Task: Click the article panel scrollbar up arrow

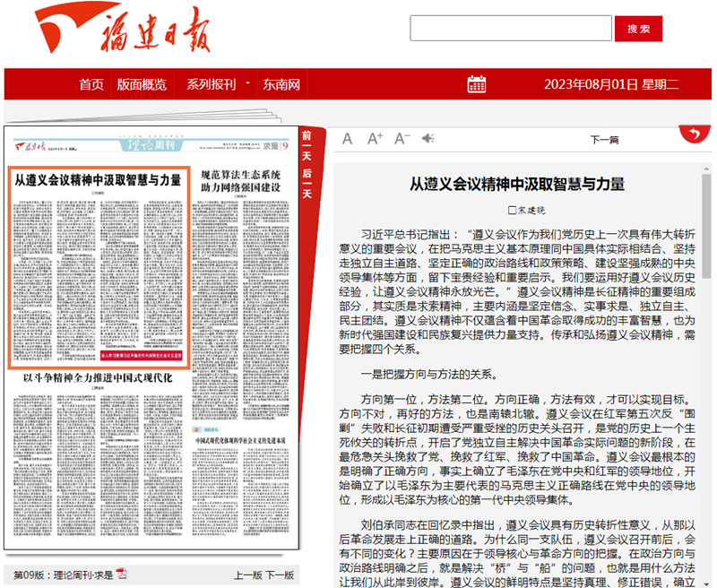Action: click(706, 169)
